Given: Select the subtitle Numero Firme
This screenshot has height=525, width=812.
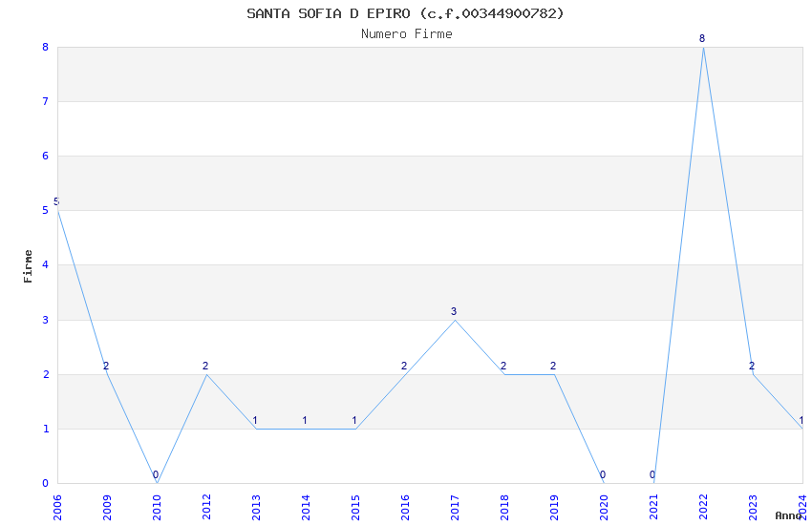Looking at the screenshot, I should pos(407,33).
